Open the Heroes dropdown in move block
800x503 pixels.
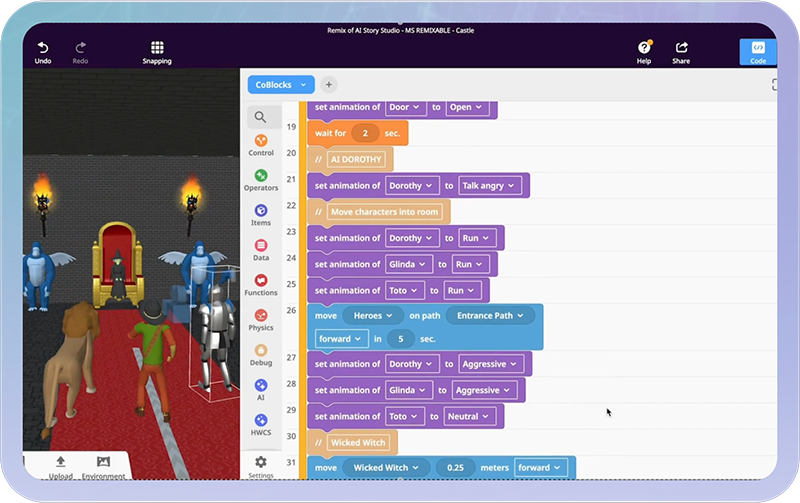[373, 316]
